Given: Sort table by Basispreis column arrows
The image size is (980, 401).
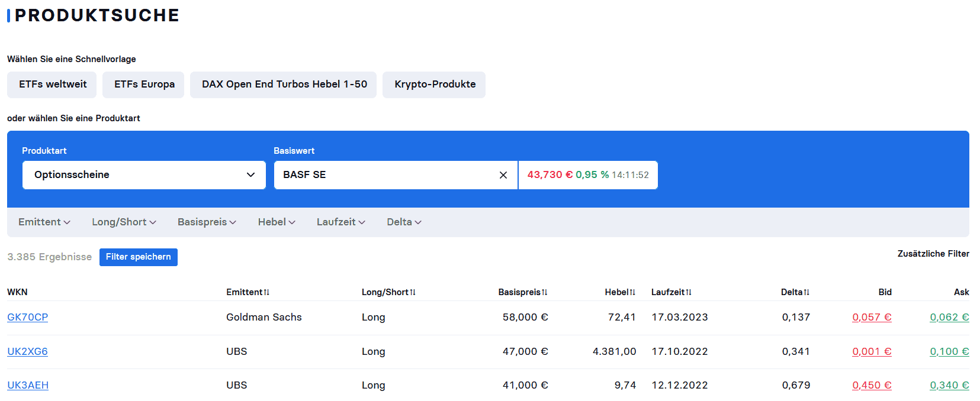Looking at the screenshot, I should pyautogui.click(x=545, y=292).
